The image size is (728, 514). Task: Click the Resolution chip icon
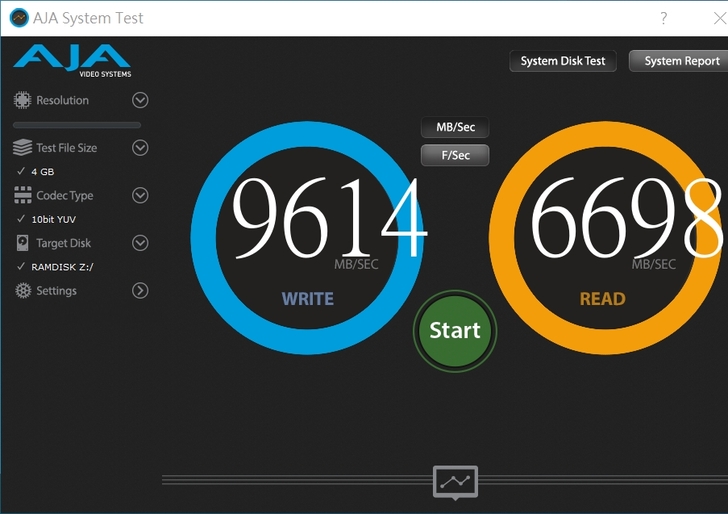(22, 100)
